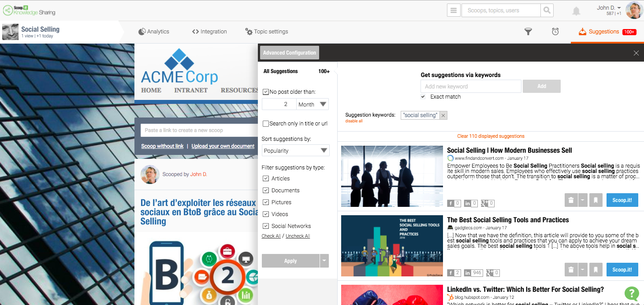Scoop the 'How Modern Businesses Sell' article

coord(622,200)
